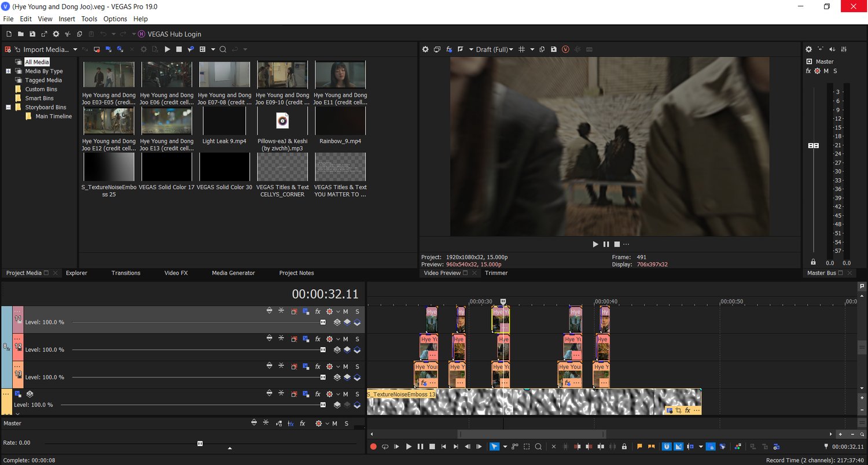Click the preview overlays grid icon
Image resolution: width=868 pixels, height=465 pixels.
(x=521, y=50)
